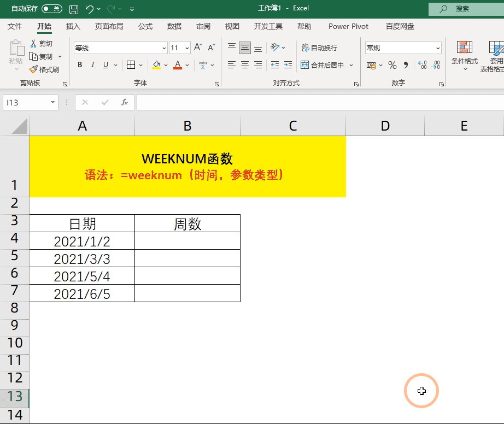Expand the 复制 dropdown arrow
Viewport: 504px width, 424px height.
(60, 56)
